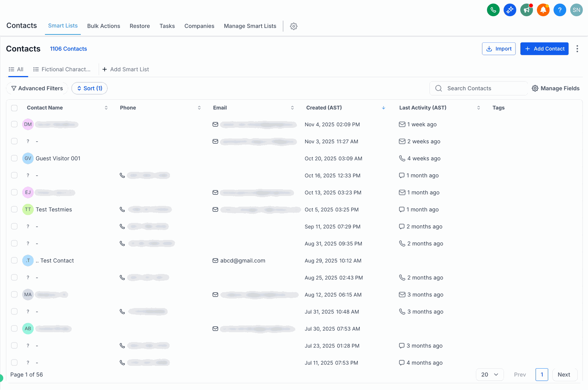Open contacts settings gear icon
The height and width of the screenshot is (390, 588).
(294, 26)
